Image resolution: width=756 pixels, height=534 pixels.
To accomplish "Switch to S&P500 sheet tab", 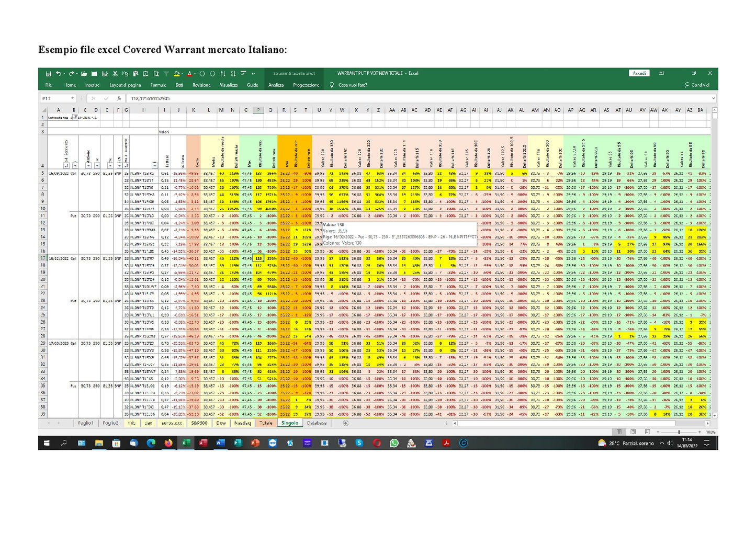I will [199, 423].
